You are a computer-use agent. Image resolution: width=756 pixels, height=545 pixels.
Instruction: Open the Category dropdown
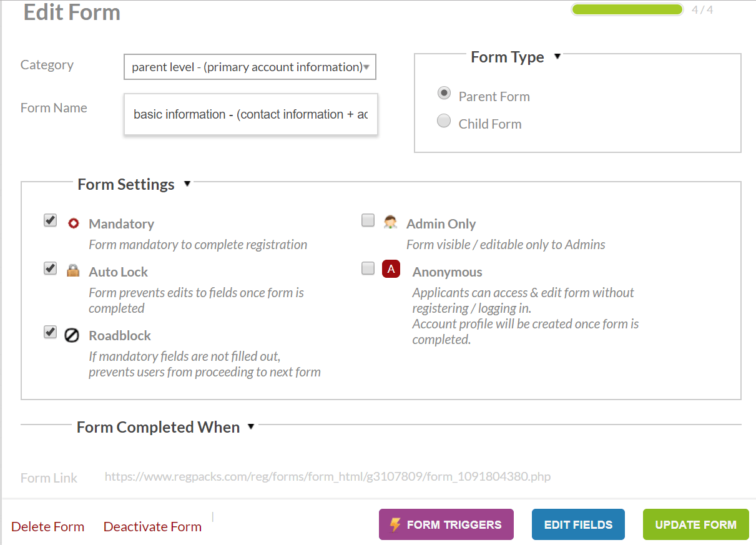pyautogui.click(x=250, y=67)
